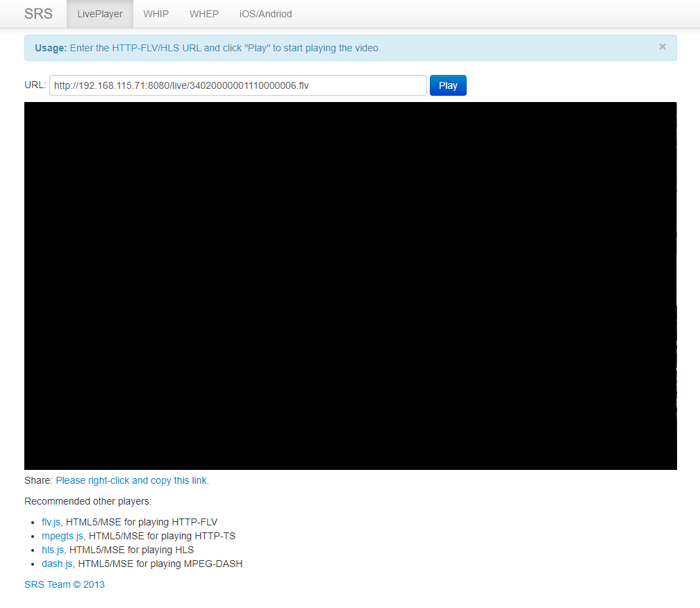Open the WHIP tab
Viewport: 700px width, 608px height.
coord(156,14)
